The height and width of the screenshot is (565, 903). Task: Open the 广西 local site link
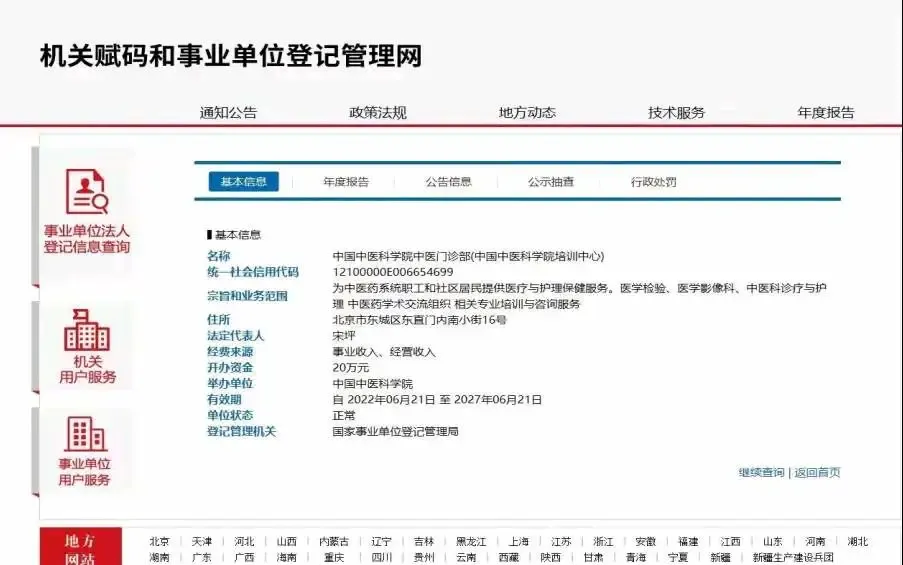244,558
